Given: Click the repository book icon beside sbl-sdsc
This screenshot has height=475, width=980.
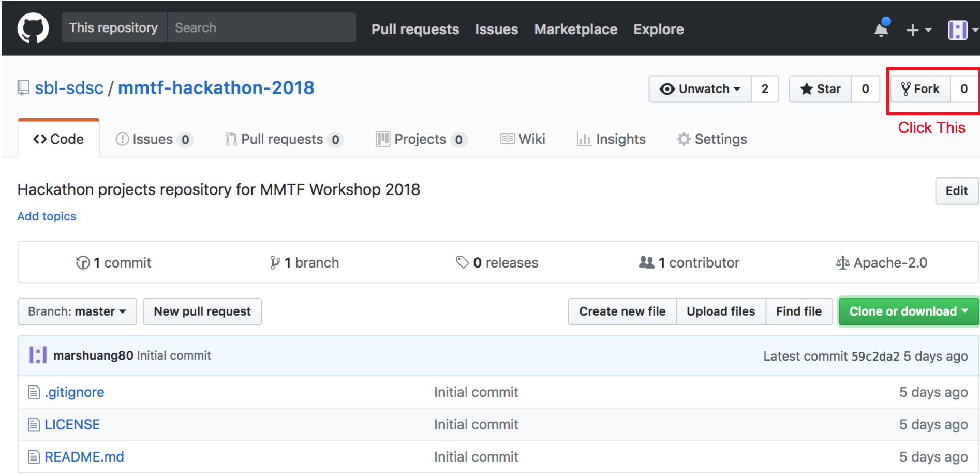Looking at the screenshot, I should coord(23,88).
